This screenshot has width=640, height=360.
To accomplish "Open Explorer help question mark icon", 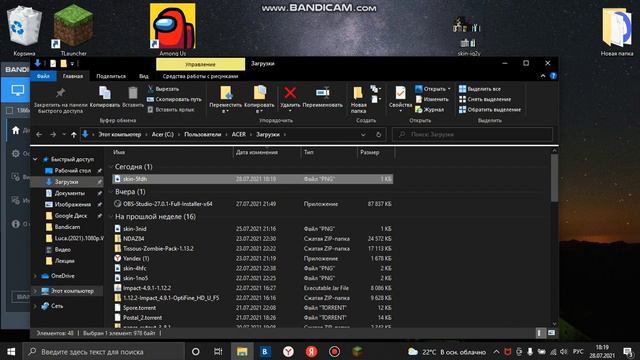I will [553, 76].
